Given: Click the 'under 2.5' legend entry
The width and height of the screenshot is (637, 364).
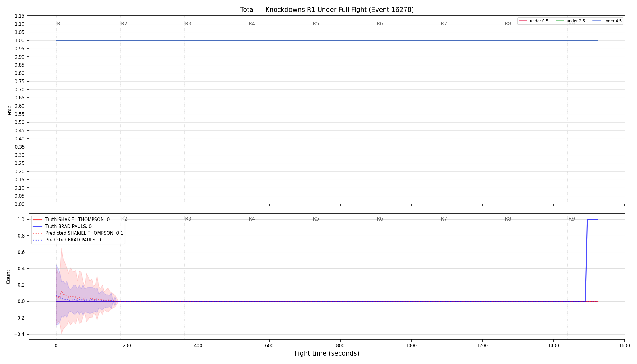Looking at the screenshot, I should [x=571, y=21].
